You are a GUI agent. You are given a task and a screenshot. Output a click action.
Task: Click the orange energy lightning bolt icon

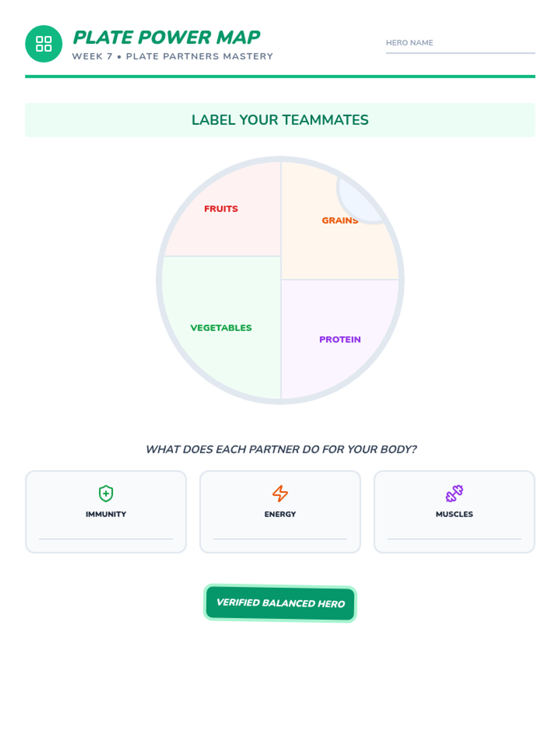[x=280, y=493]
